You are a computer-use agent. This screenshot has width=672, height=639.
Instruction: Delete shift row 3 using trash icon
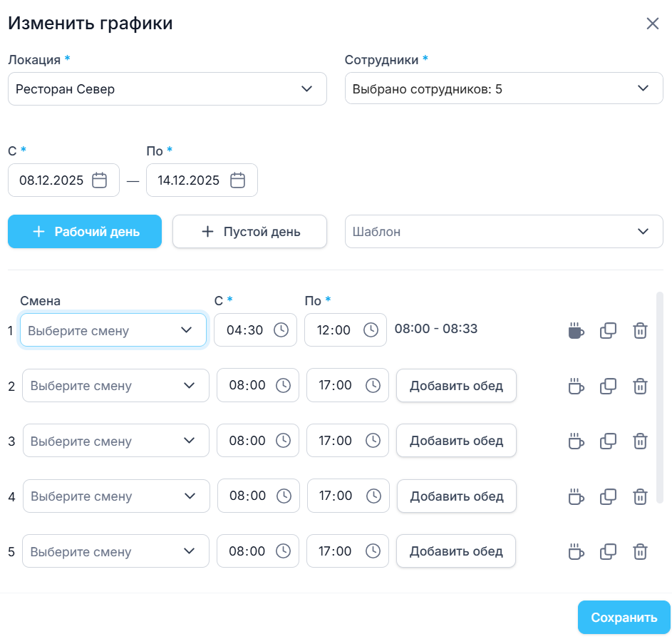[x=641, y=441]
